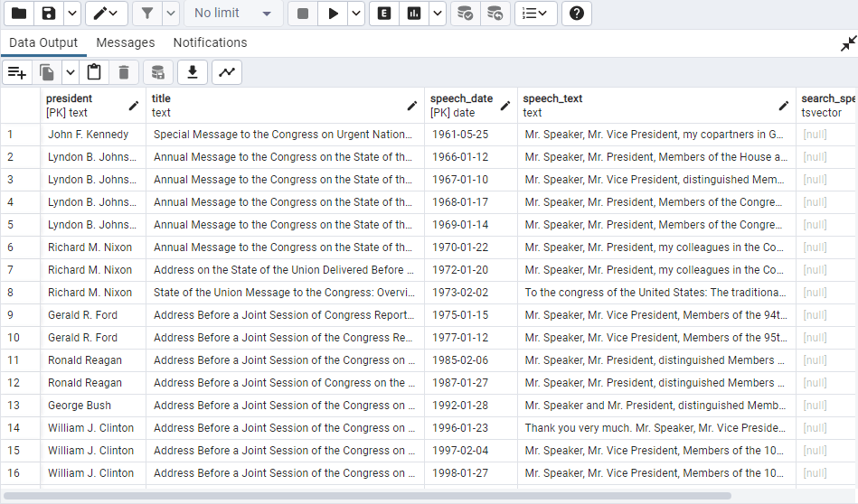The width and height of the screenshot is (858, 504).
Task: Select row 8 by its row number
Action: (x=11, y=293)
